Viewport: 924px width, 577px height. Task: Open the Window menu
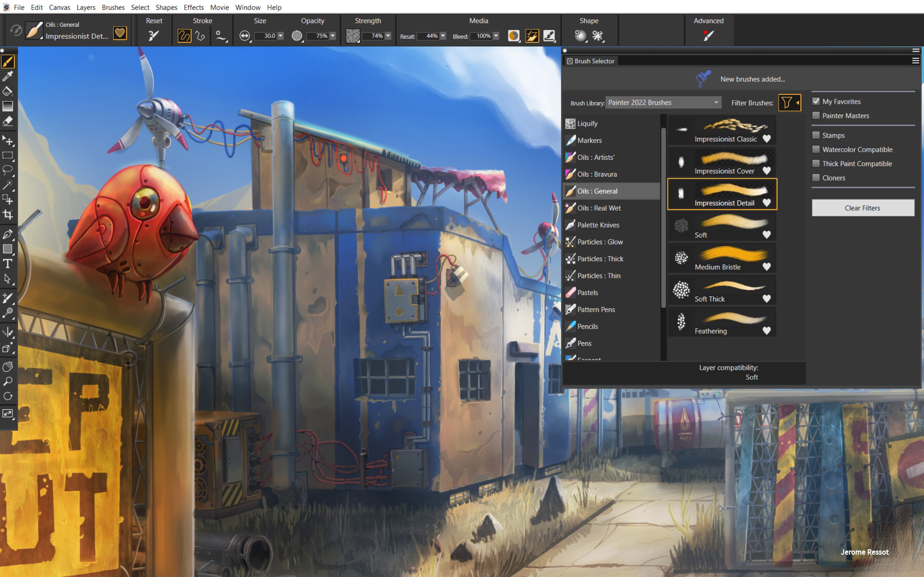tap(248, 7)
